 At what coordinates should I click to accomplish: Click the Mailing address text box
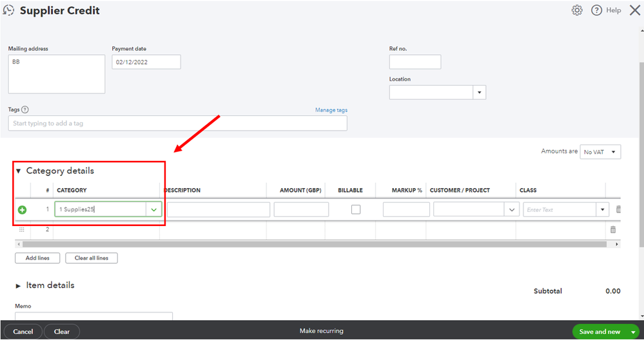pos(57,74)
